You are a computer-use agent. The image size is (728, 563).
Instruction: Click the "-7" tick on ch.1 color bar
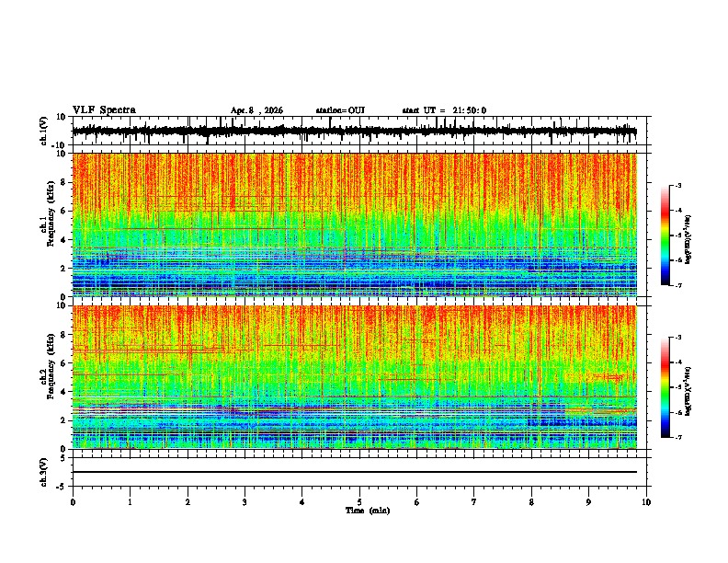click(x=677, y=285)
